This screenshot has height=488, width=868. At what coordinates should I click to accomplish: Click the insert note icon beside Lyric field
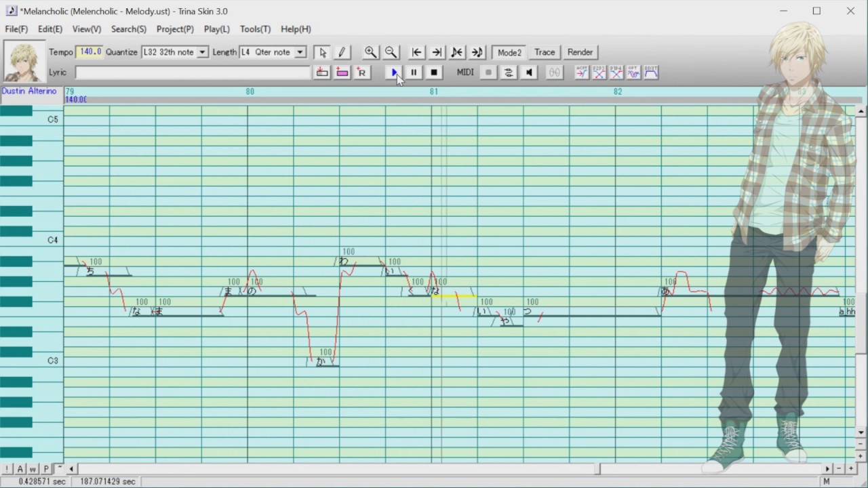coord(322,73)
